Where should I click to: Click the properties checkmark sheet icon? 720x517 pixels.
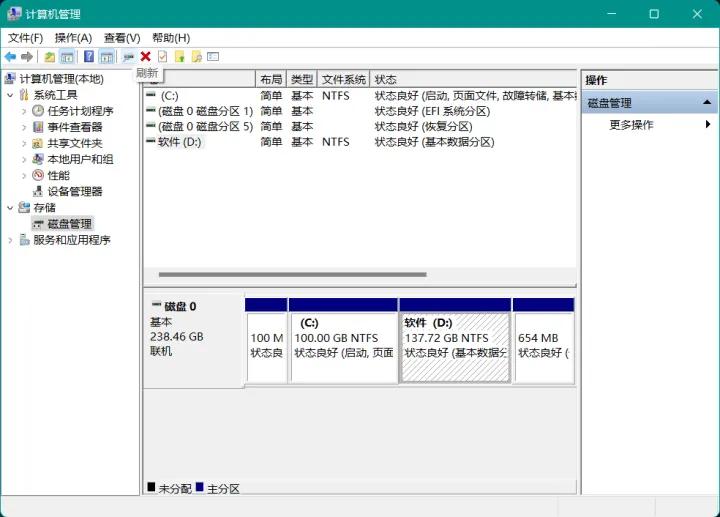coord(163,56)
